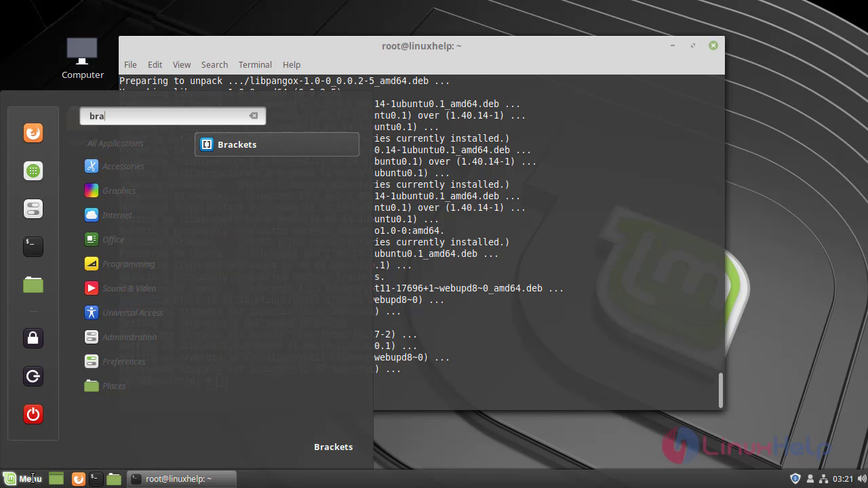Close the terminal window

pos(713,45)
